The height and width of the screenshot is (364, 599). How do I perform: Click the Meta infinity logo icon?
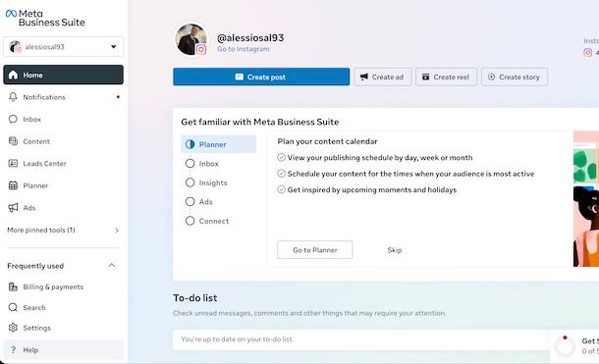pos(11,14)
